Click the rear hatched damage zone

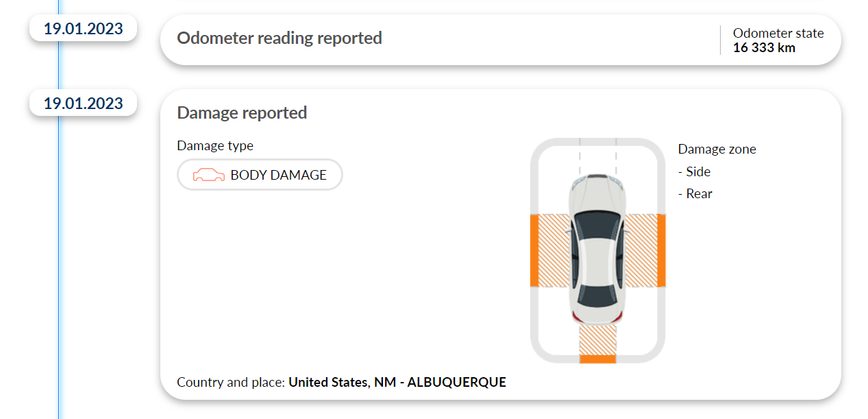597,339
